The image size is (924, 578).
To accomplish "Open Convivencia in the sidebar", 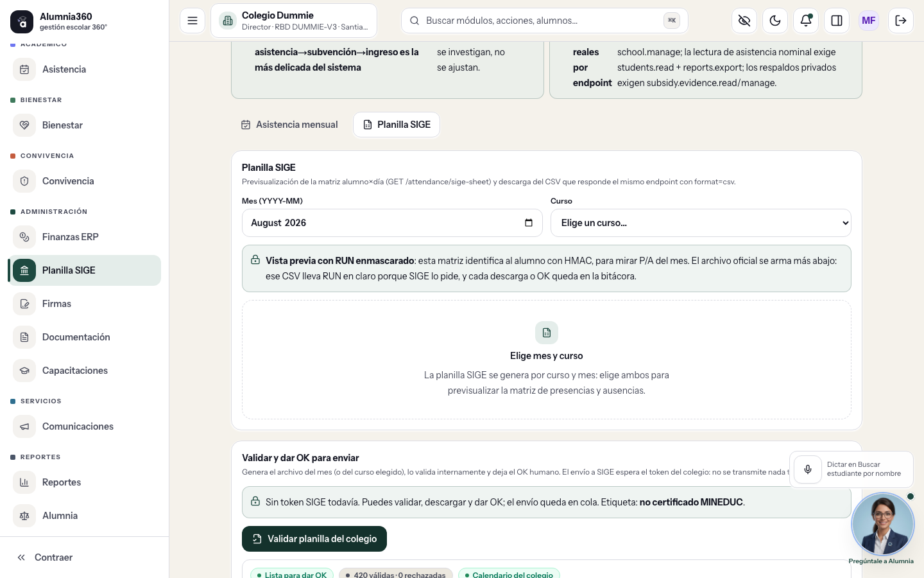I will click(85, 181).
